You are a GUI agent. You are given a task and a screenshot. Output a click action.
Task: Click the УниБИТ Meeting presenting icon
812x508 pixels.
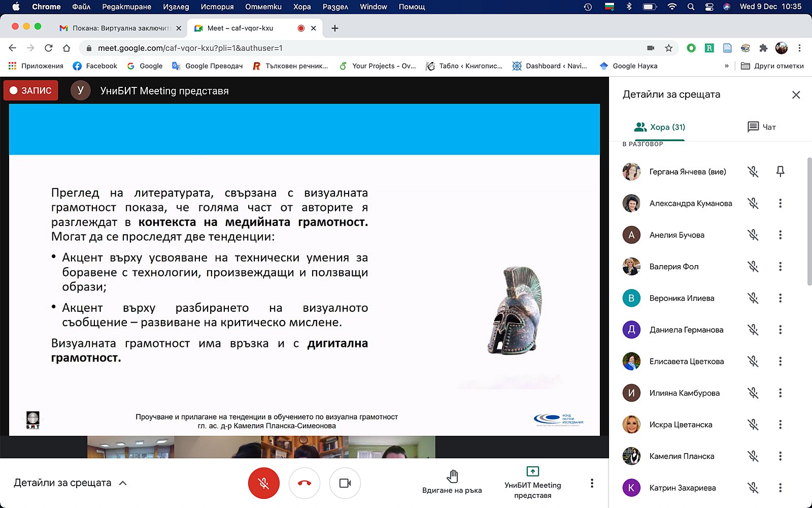(532, 471)
